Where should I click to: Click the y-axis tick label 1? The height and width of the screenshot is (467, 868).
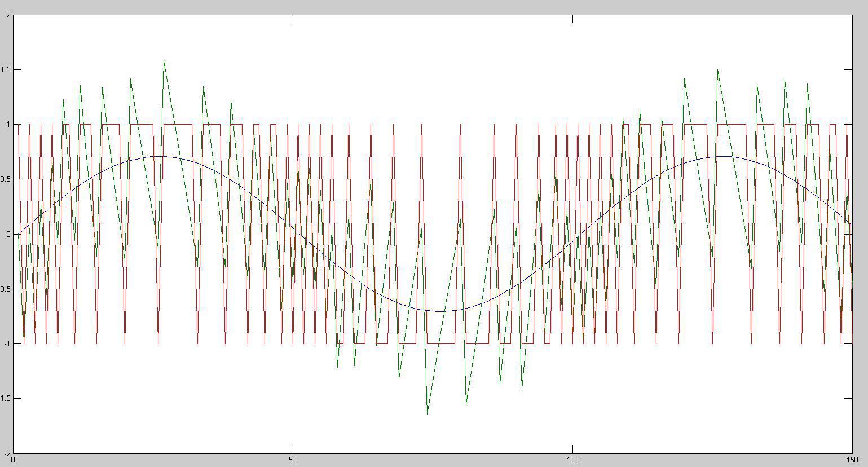point(8,125)
